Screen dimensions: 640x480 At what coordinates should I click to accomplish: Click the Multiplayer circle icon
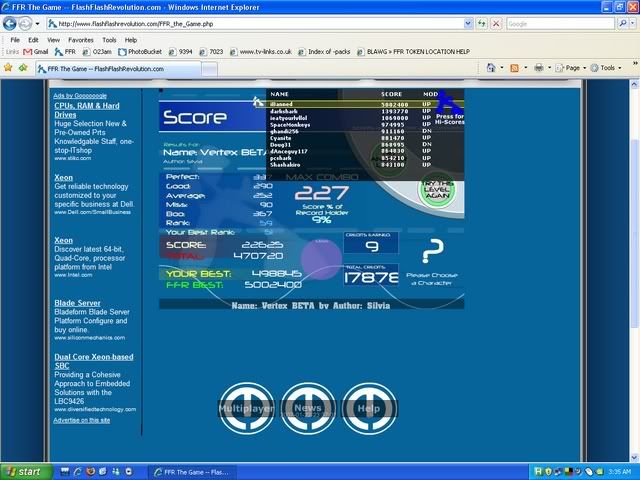click(246, 407)
